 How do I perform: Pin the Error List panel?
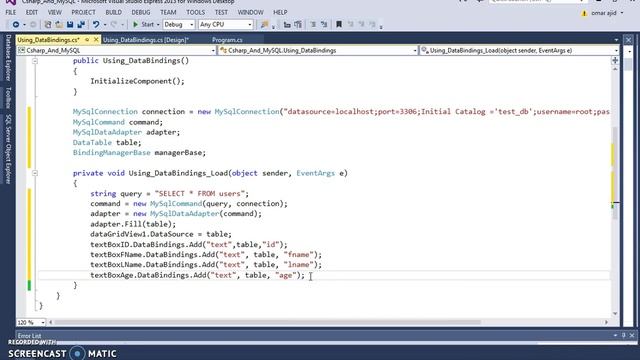[x=624, y=335]
